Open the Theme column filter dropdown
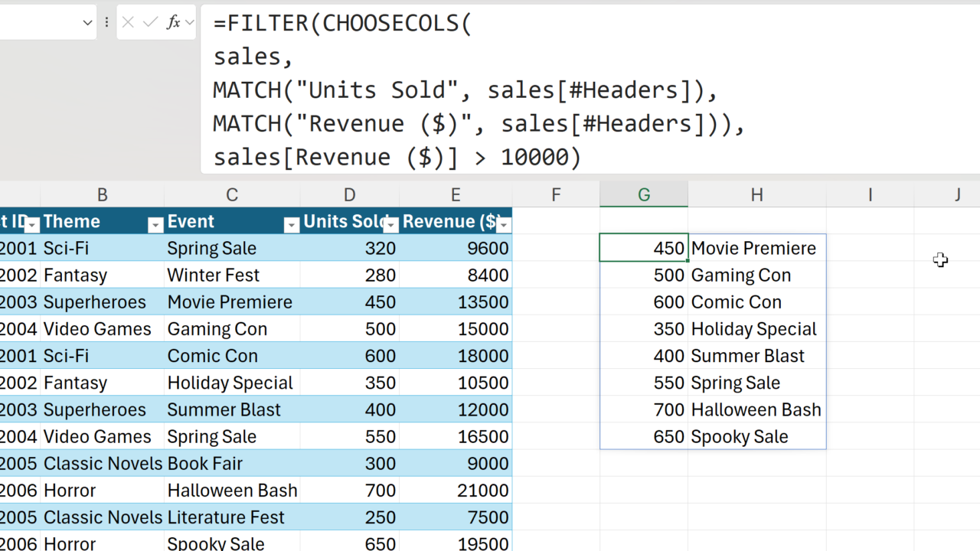 click(155, 224)
